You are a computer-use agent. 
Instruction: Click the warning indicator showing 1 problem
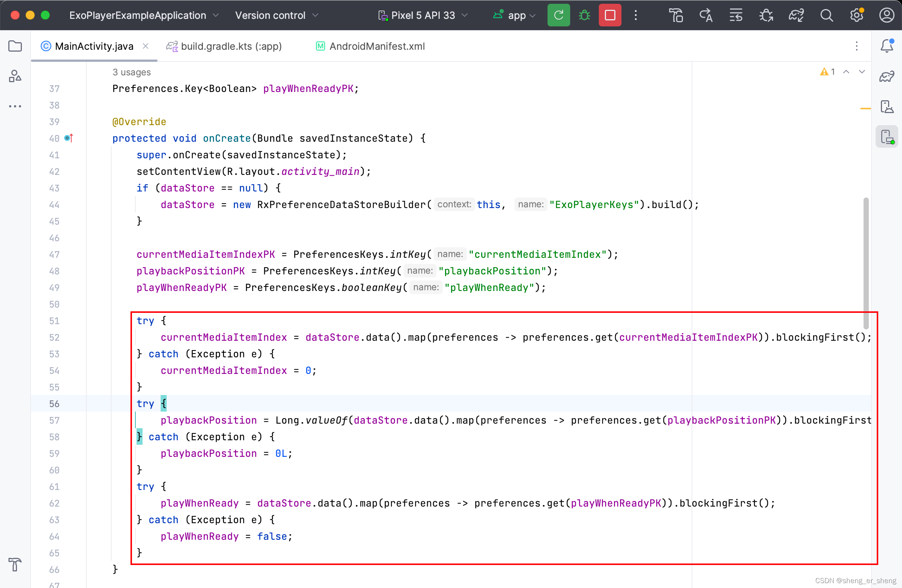827,72
